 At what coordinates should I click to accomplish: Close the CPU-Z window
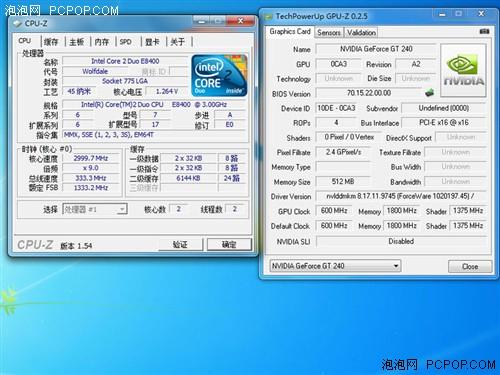(x=240, y=21)
